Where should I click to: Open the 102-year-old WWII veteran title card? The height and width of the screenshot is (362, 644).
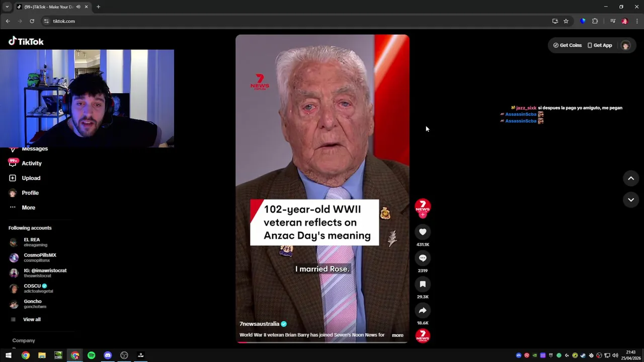[x=314, y=222]
